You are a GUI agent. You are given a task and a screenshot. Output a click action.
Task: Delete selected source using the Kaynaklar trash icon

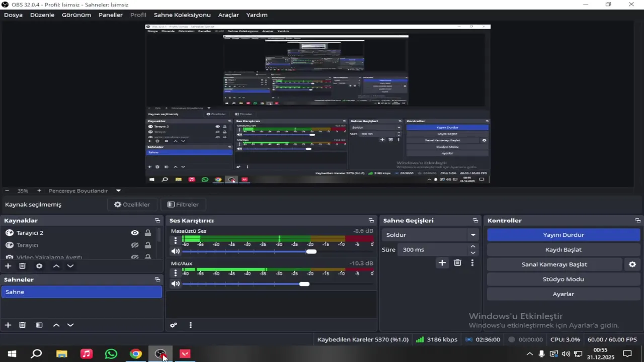click(22, 266)
